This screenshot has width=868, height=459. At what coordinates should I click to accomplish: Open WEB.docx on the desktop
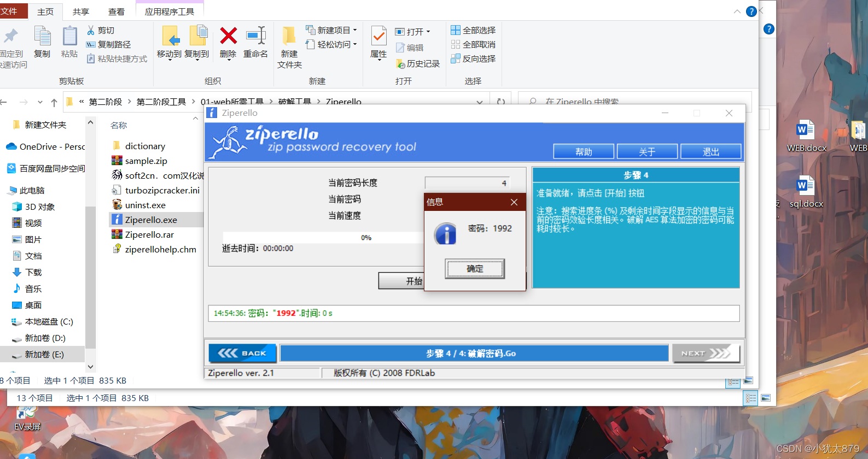click(806, 136)
